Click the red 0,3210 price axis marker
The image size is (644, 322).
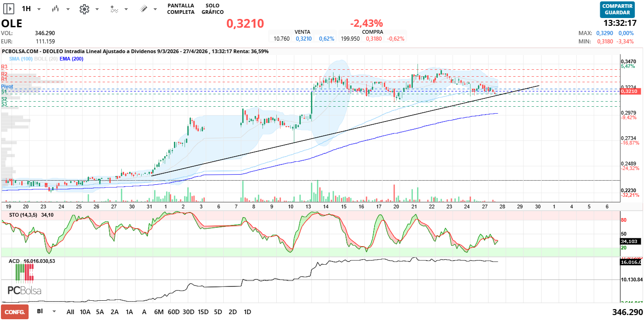[x=630, y=91]
